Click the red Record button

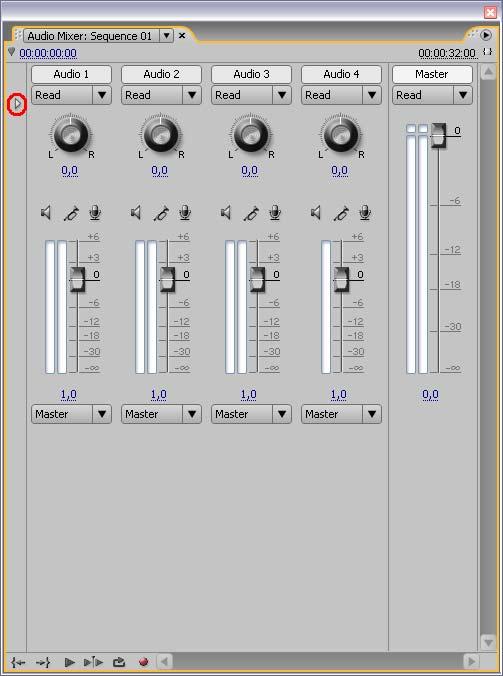[144, 662]
